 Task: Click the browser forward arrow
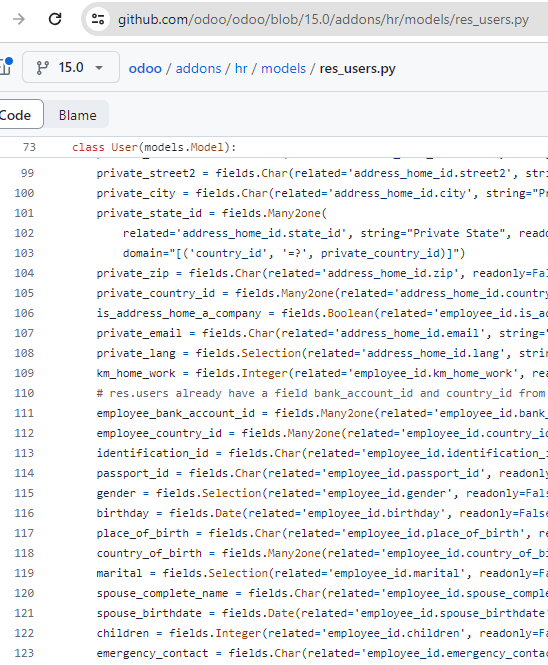pyautogui.click(x=19, y=19)
